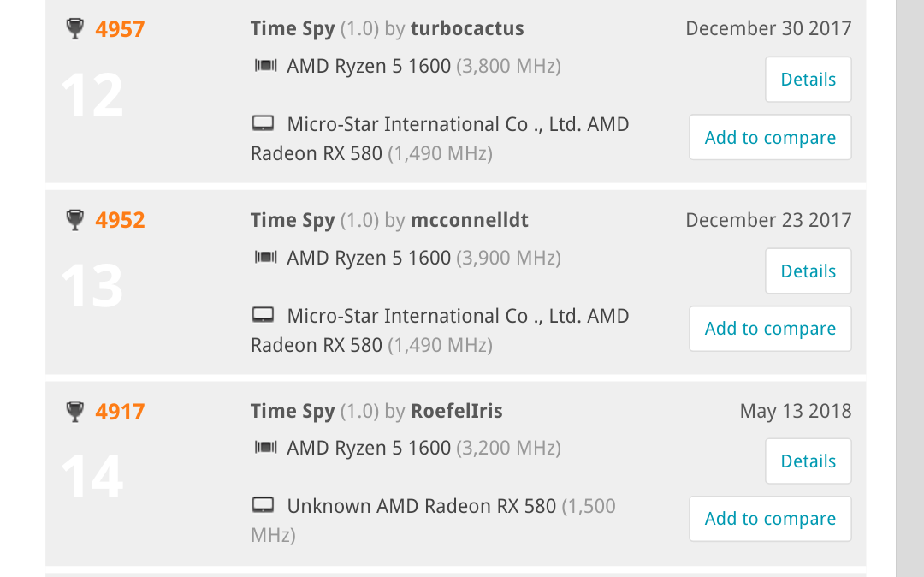This screenshot has width=924, height=577.
Task: Open the 4917 score link
Action: pos(120,412)
